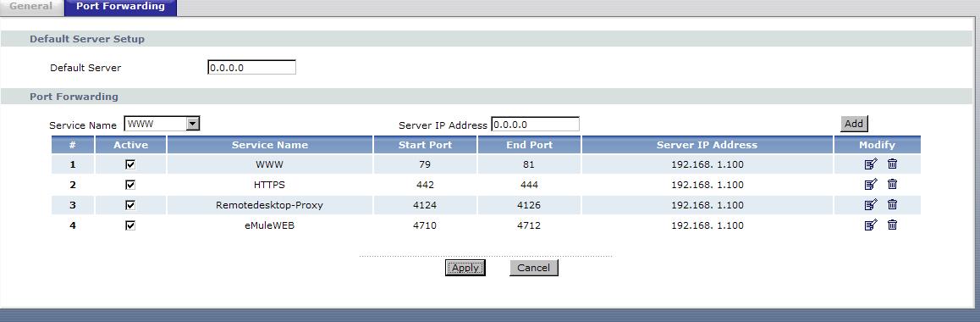Click start port value 79
This screenshot has width=980, height=322.
[x=425, y=165]
